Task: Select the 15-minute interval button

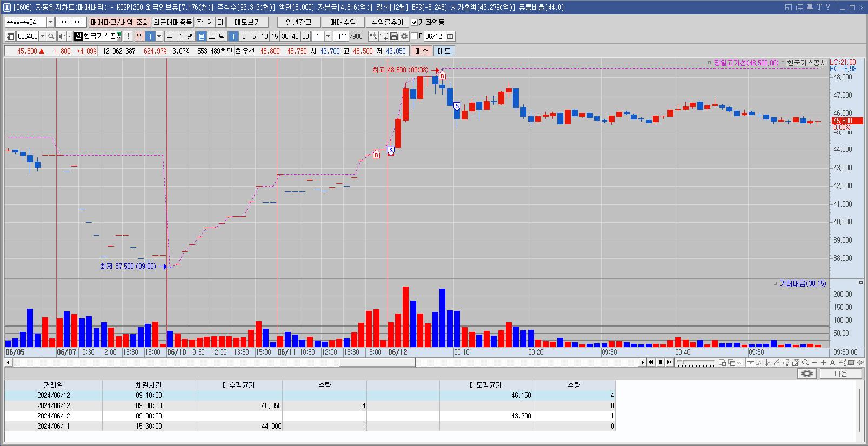Action: 275,36
